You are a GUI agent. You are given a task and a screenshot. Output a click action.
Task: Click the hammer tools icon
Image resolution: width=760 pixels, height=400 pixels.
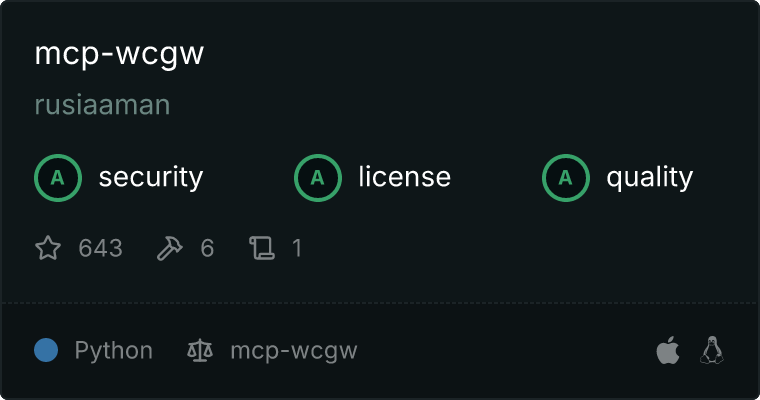(170, 248)
